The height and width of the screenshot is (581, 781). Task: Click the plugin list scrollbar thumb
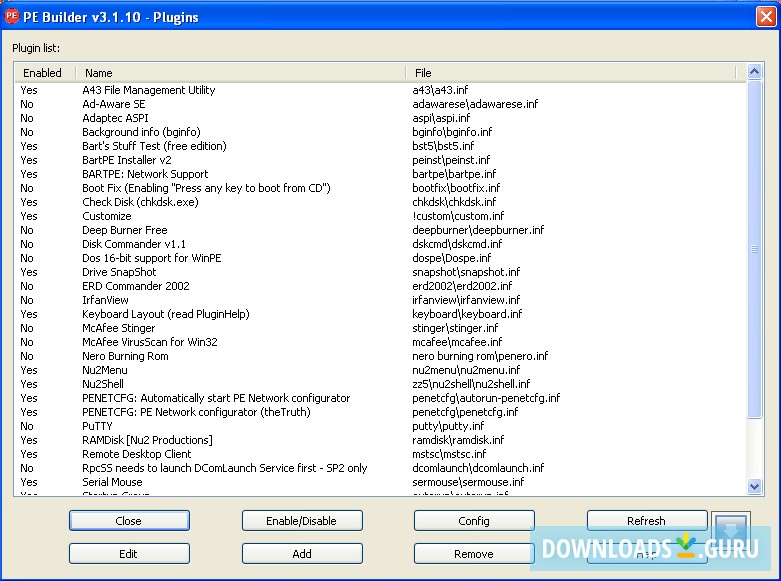click(754, 249)
